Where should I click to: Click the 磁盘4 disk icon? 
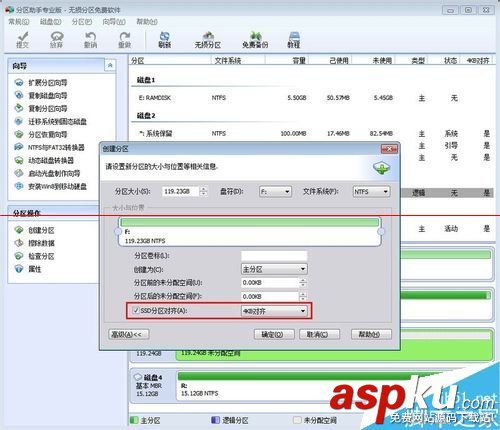click(138, 377)
